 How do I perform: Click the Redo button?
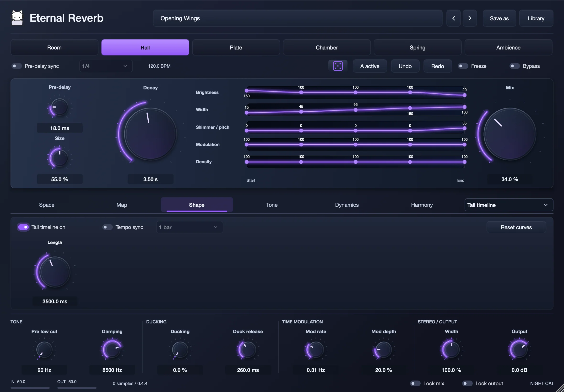[x=438, y=66]
